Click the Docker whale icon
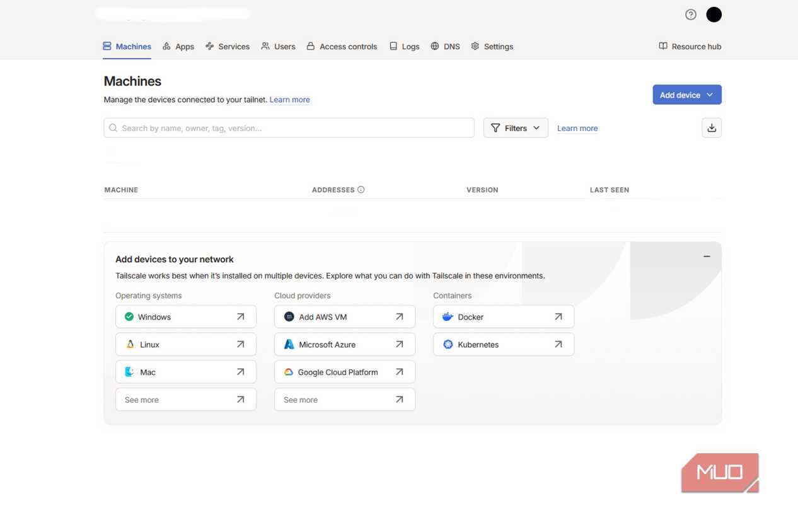 click(x=448, y=316)
